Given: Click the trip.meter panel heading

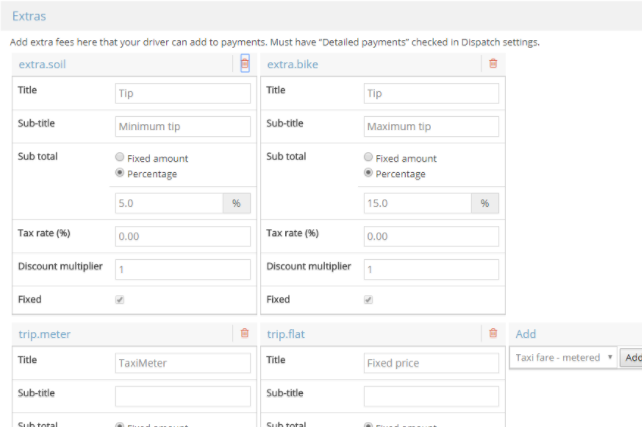Looking at the screenshot, I should coord(45,334).
